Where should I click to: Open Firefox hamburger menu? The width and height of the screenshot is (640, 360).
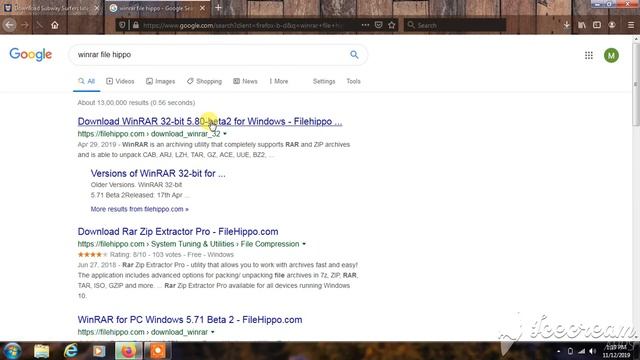631,25
